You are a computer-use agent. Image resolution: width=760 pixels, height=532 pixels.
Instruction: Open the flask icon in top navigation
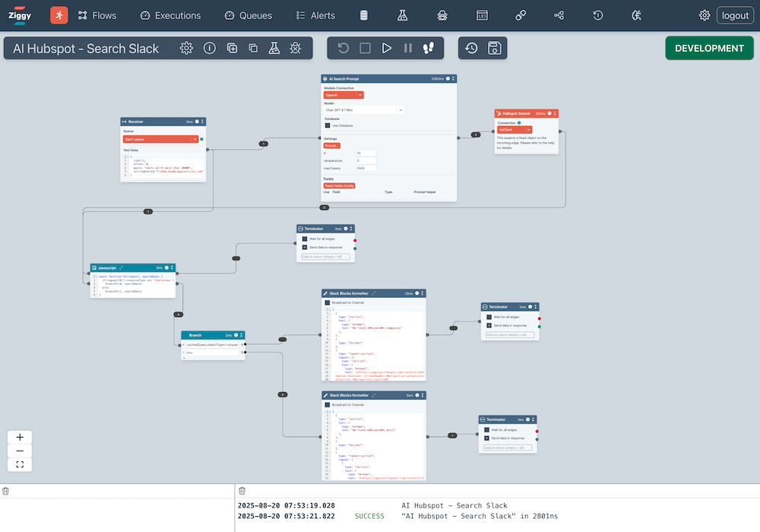402,15
